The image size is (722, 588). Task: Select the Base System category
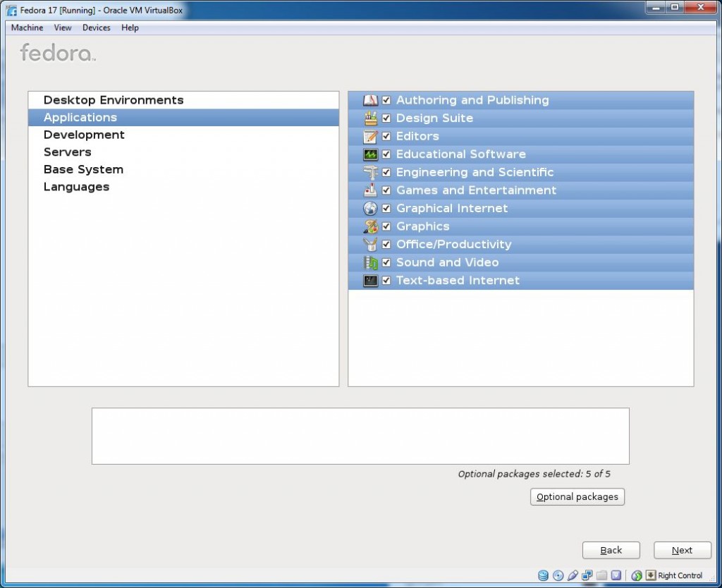pyautogui.click(x=183, y=169)
